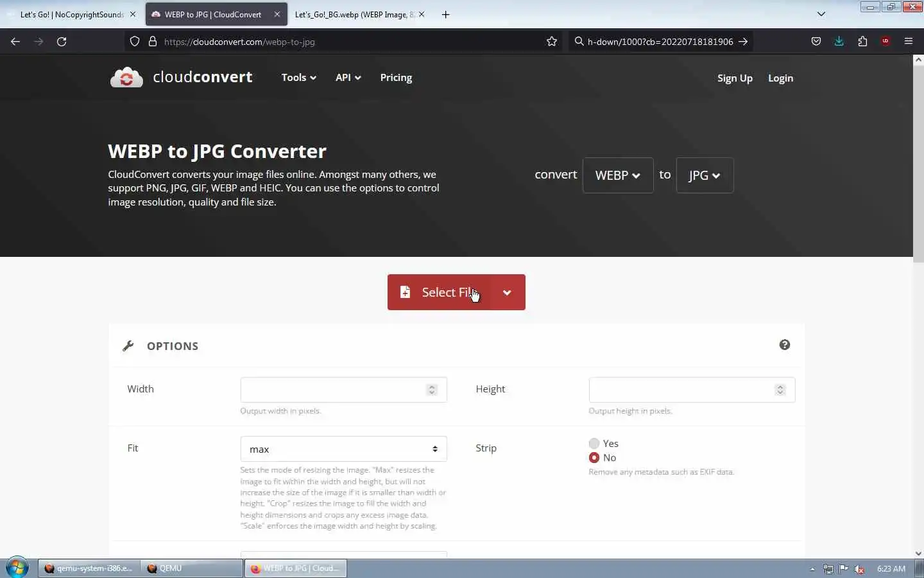Click the shield tracking protection icon

click(x=135, y=42)
